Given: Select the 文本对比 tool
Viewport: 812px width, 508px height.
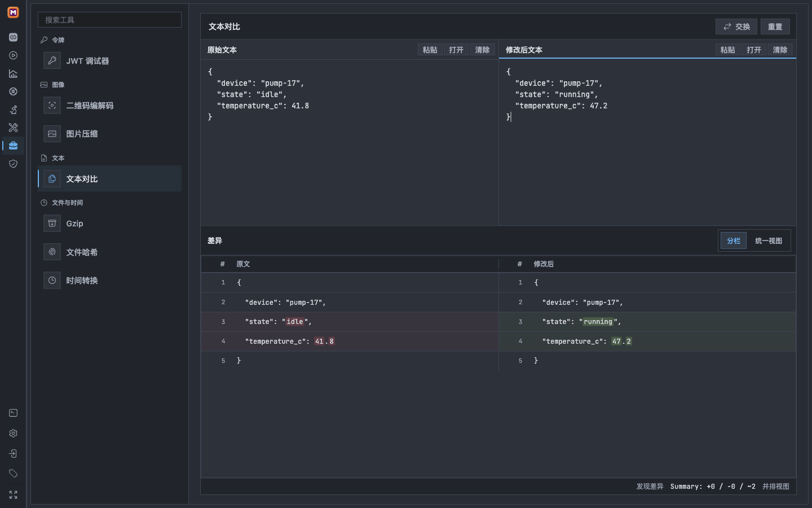Looking at the screenshot, I should click(x=109, y=179).
